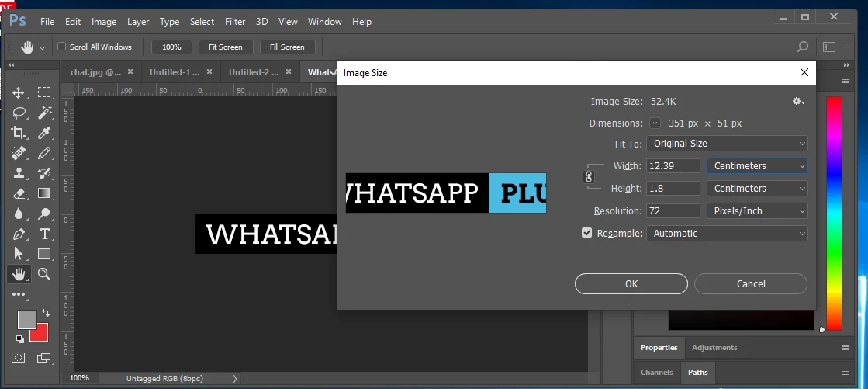Close the Untitled-1 document tab
The width and height of the screenshot is (868, 389).
click(209, 71)
